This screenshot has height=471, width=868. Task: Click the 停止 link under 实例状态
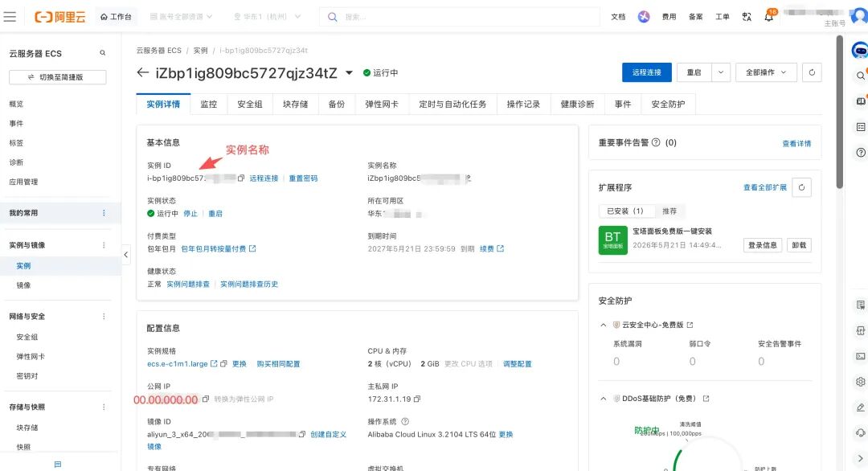click(190, 214)
